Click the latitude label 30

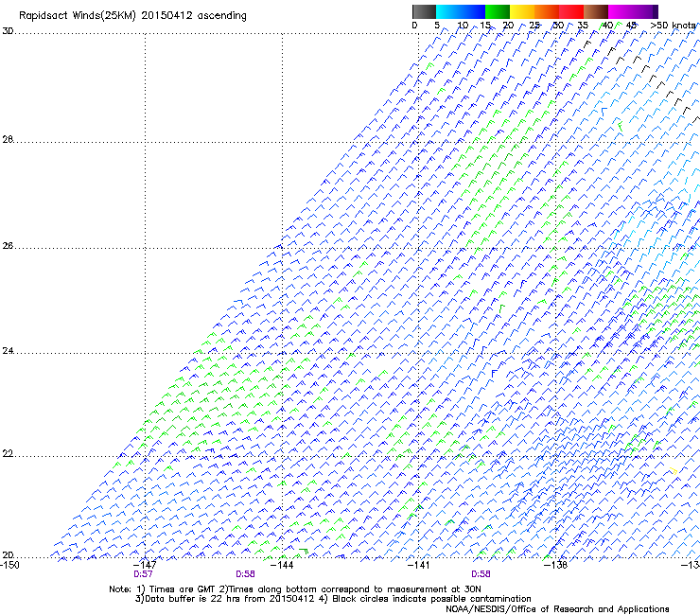8,31
